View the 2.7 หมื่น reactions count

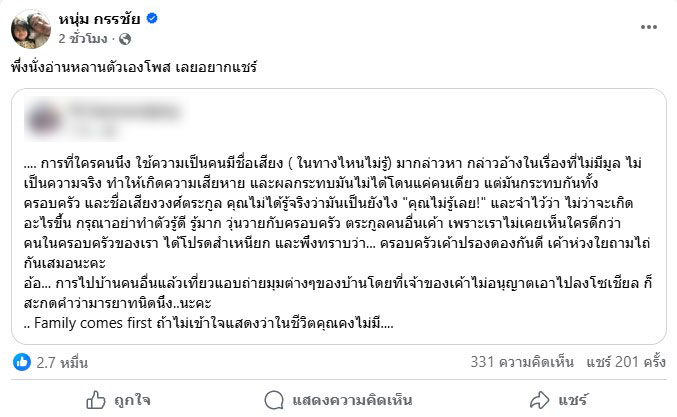click(x=60, y=362)
